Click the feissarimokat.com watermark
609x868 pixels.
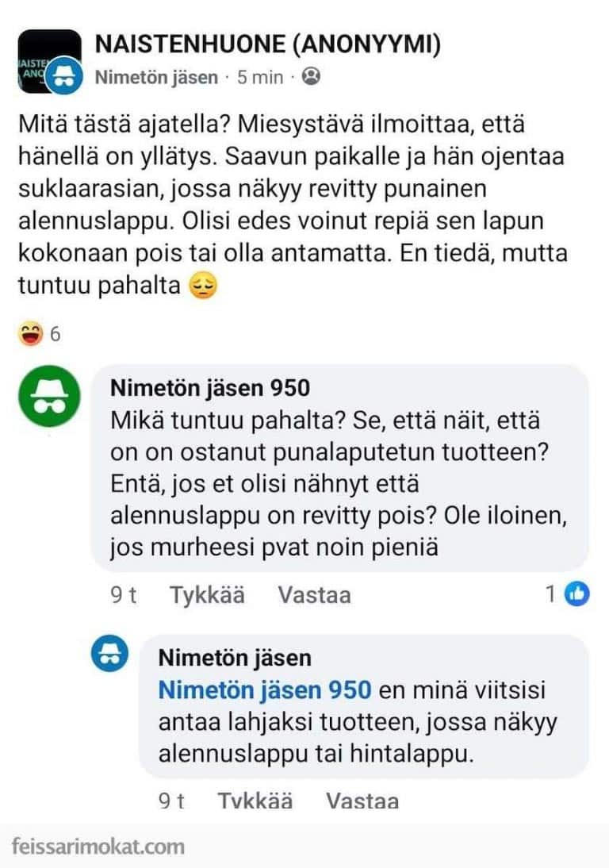(x=99, y=846)
